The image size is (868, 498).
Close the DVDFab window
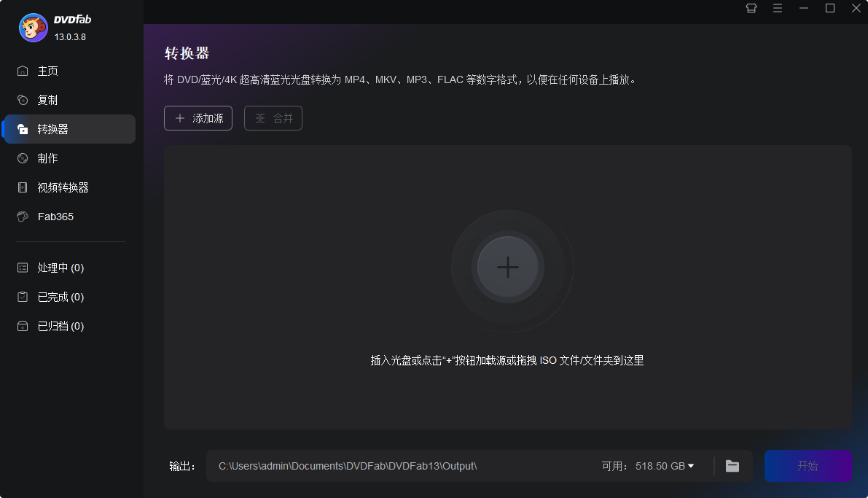(x=856, y=8)
